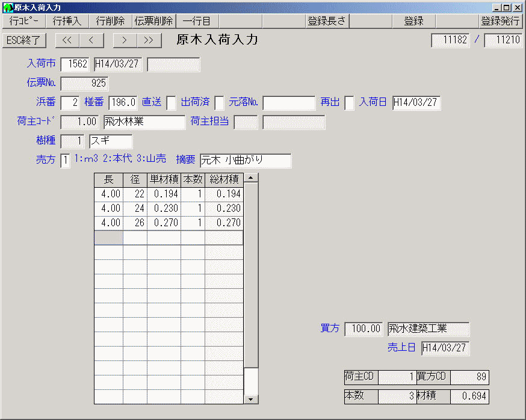Click the 買方 code field 100.00
Viewport: 526px width, 420px height.
pyautogui.click(x=364, y=329)
